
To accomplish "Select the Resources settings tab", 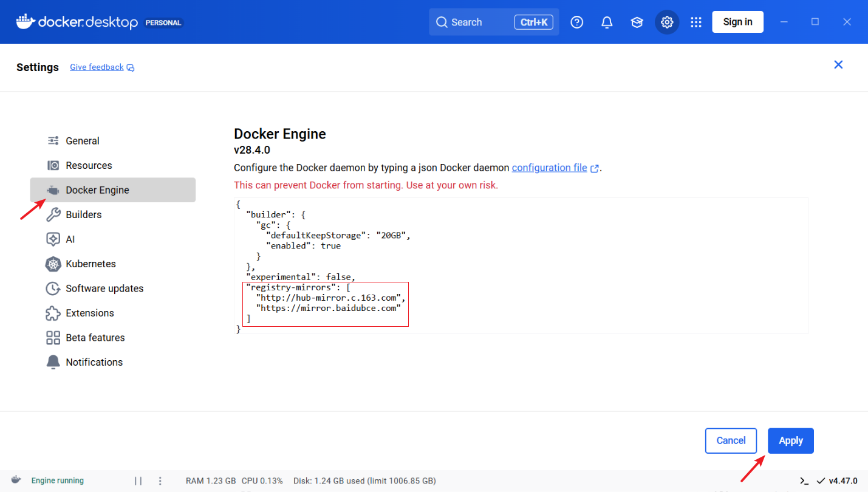I will coord(113,165).
